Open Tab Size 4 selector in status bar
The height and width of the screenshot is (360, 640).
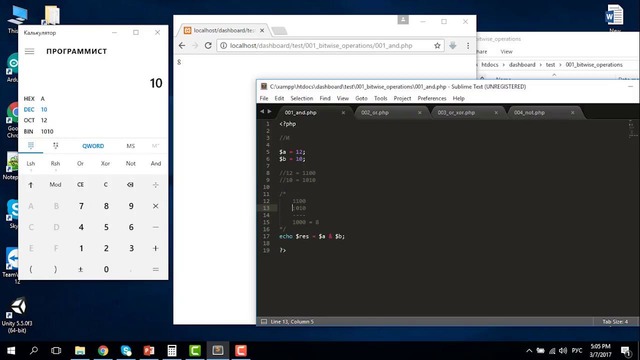pyautogui.click(x=615, y=322)
